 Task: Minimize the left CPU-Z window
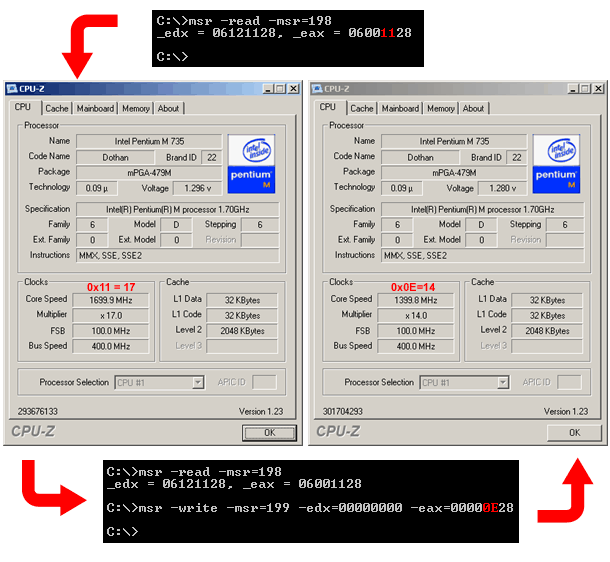(x=268, y=89)
